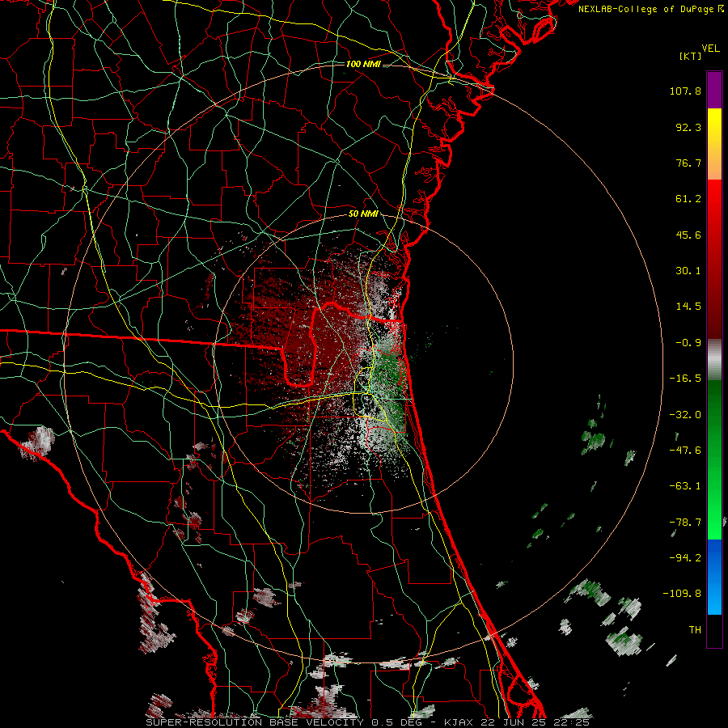Viewport: 728px width, 728px height.
Task: Select the -94.2 scale value
Action: pos(685,557)
